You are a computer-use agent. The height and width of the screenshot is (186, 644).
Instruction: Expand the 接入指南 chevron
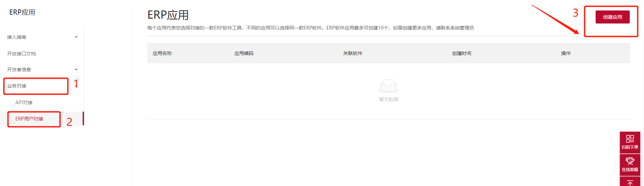click(x=76, y=37)
